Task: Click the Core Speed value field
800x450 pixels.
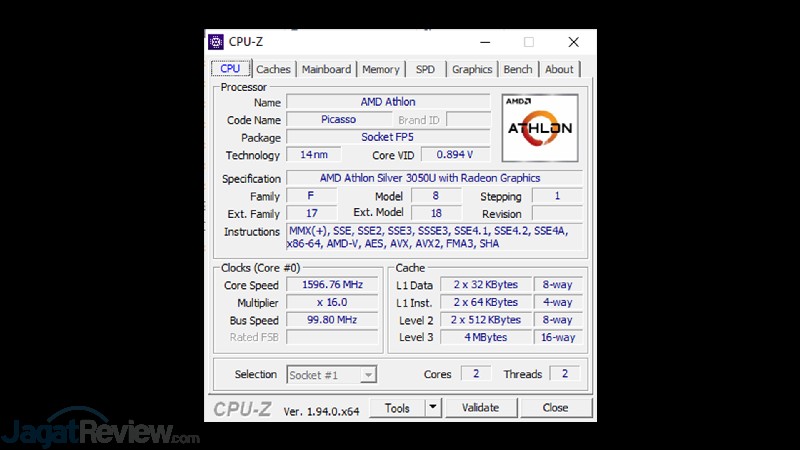Action: pos(332,285)
